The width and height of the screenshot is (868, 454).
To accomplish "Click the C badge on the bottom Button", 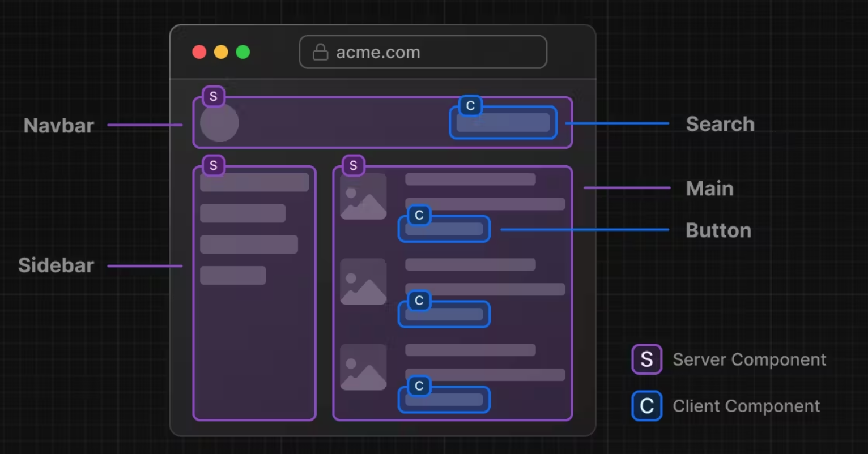I will [x=419, y=387].
